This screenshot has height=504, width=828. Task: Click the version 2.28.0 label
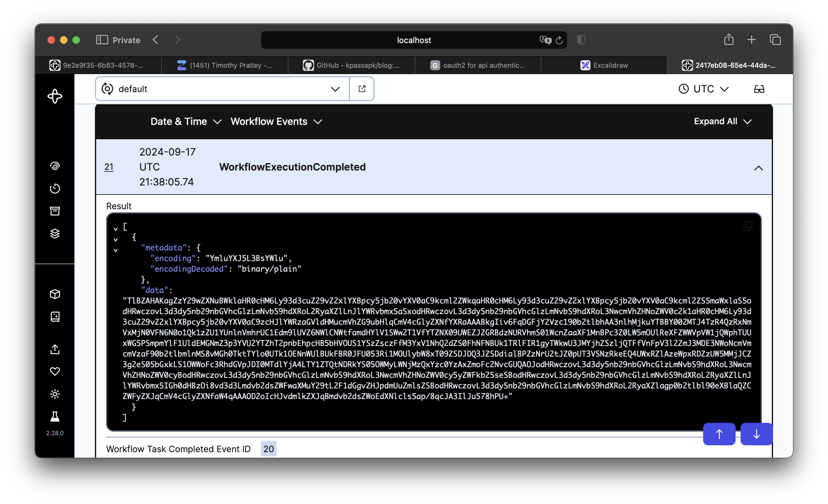pos(55,433)
